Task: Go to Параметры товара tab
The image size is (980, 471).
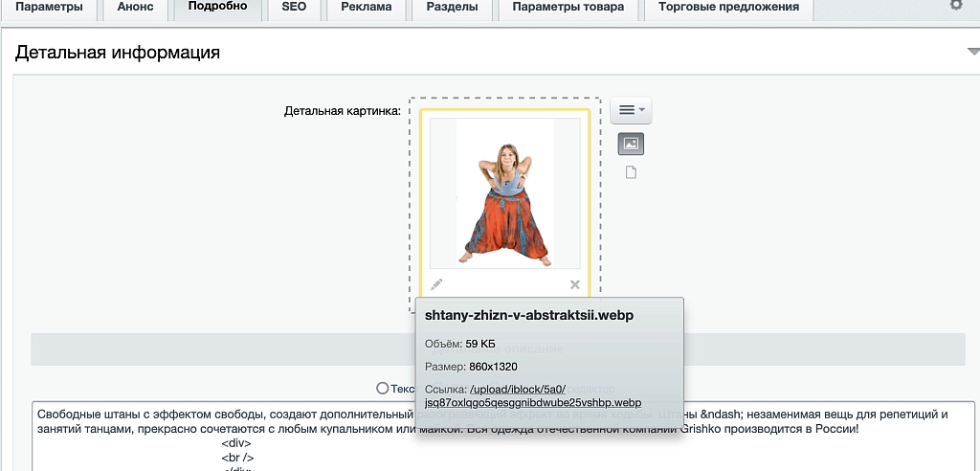Action: pos(568,9)
